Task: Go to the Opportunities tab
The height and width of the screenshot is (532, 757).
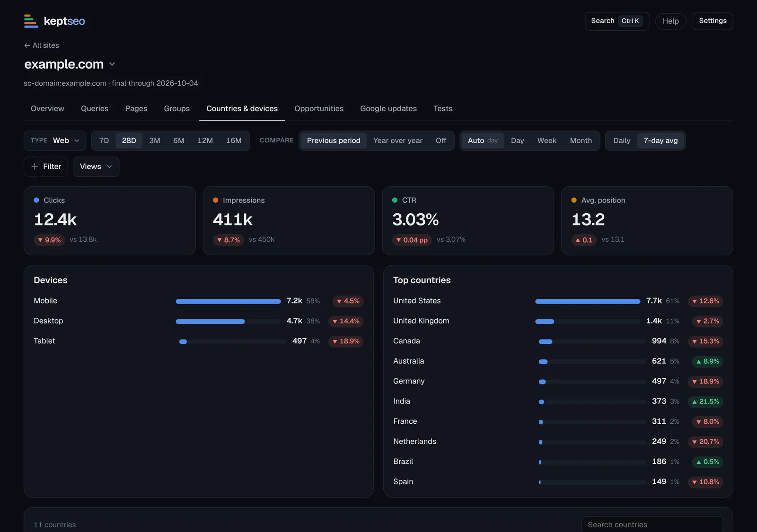Action: 319,108
